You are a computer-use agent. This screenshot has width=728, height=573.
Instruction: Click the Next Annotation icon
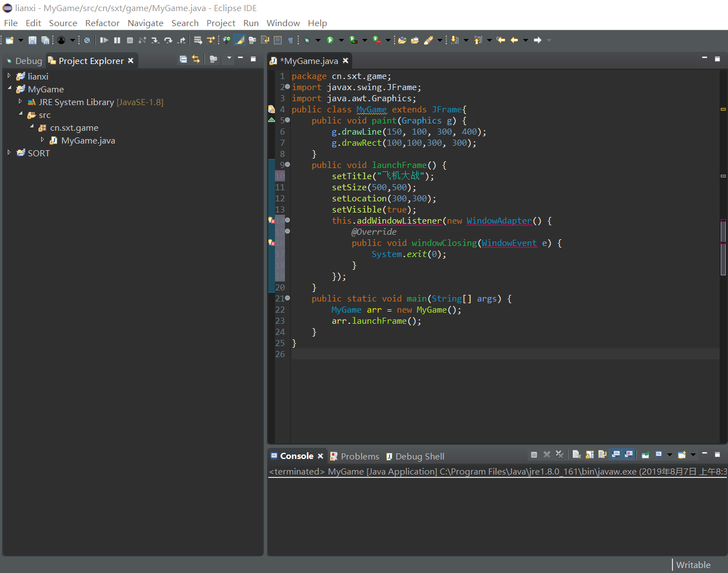point(455,40)
